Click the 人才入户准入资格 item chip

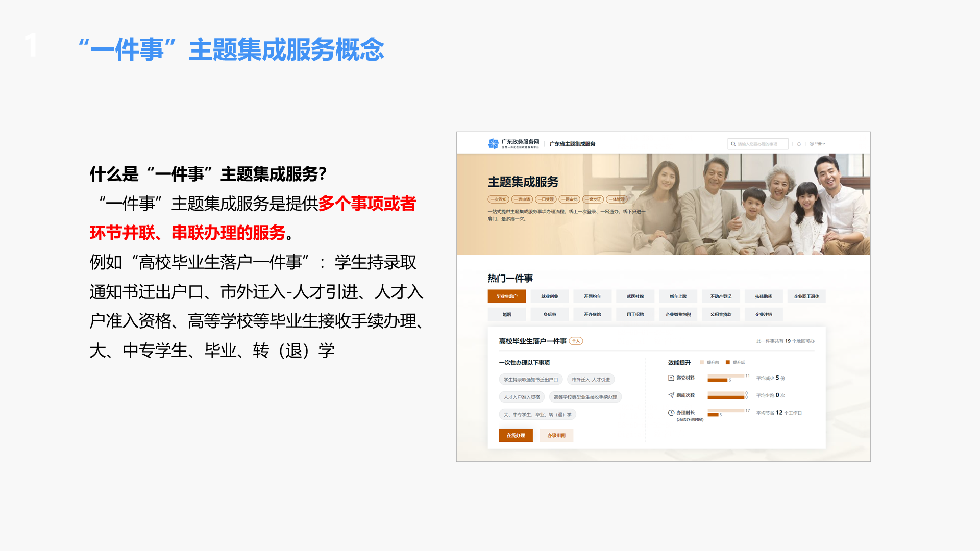pos(522,397)
